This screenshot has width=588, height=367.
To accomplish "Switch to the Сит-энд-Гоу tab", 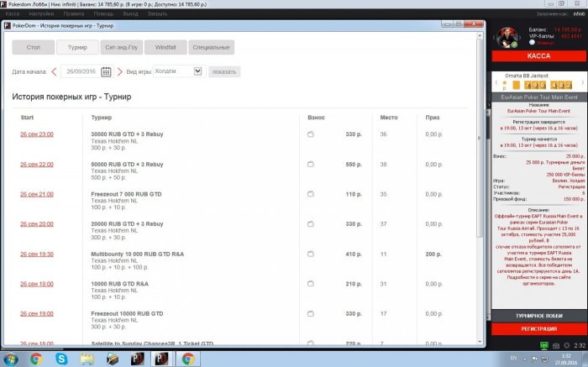I will 122,47.
